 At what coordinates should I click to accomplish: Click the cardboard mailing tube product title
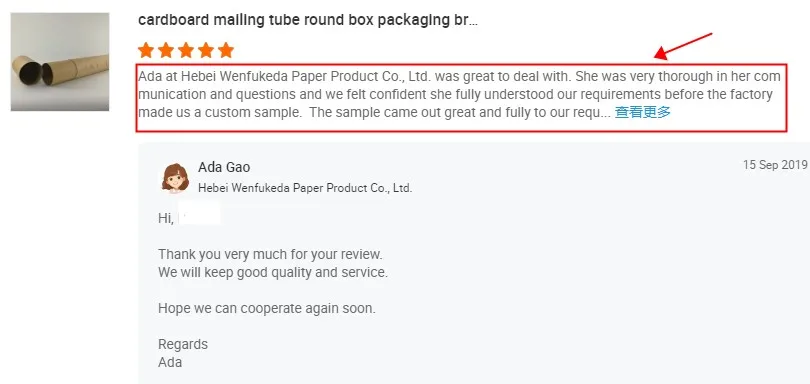[x=308, y=20]
